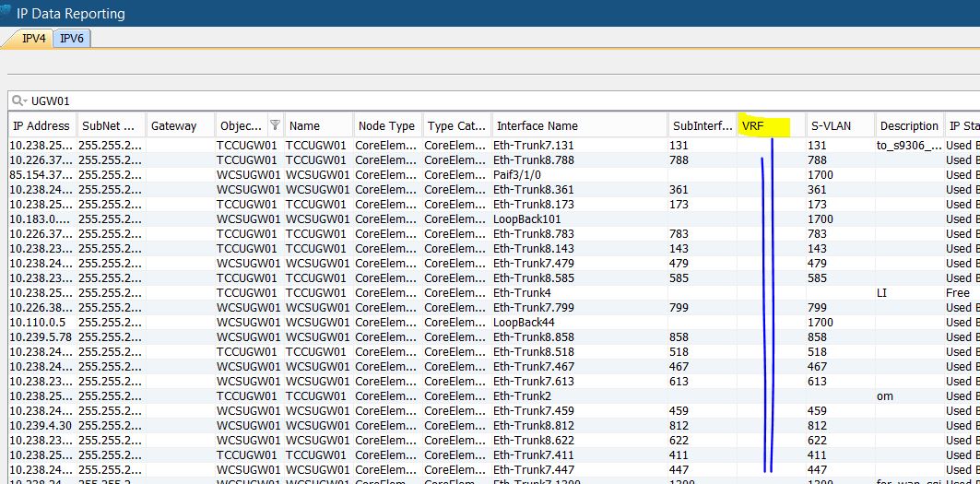This screenshot has height=484, width=980.
Task: Click the Node Type column header
Action: (x=386, y=125)
